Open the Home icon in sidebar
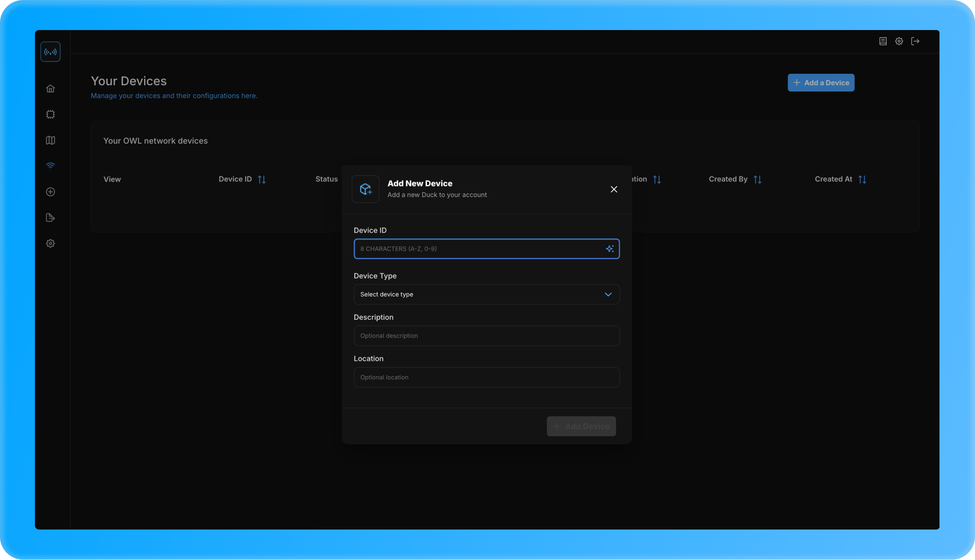Image resolution: width=975 pixels, height=560 pixels. 50,89
